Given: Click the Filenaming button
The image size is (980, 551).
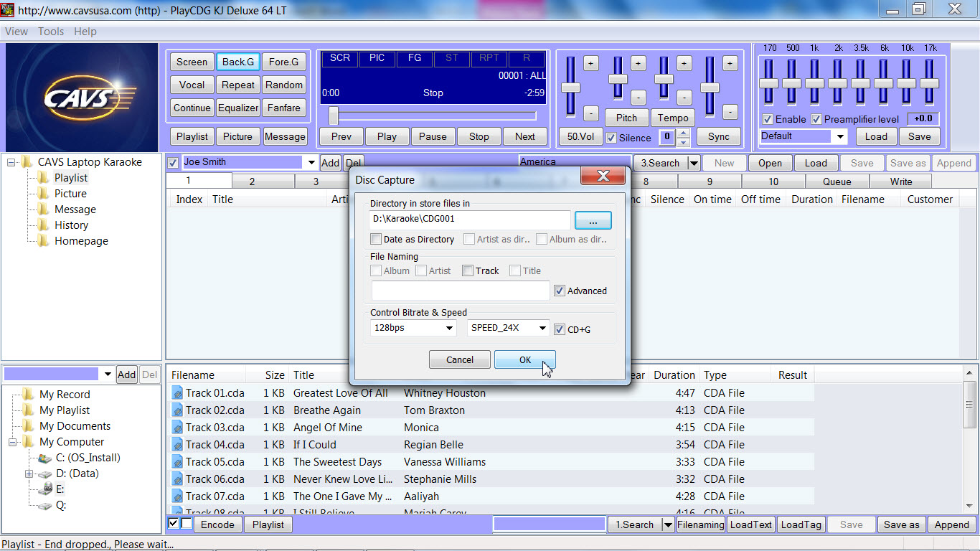Looking at the screenshot, I should pos(701,524).
